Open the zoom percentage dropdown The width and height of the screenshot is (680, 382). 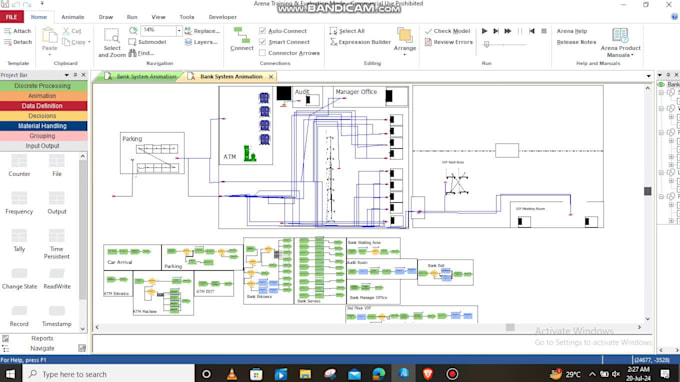click(x=179, y=30)
